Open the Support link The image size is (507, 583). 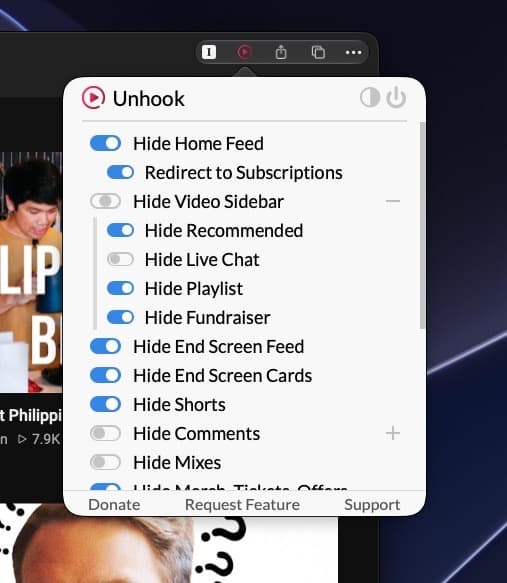[x=372, y=505]
